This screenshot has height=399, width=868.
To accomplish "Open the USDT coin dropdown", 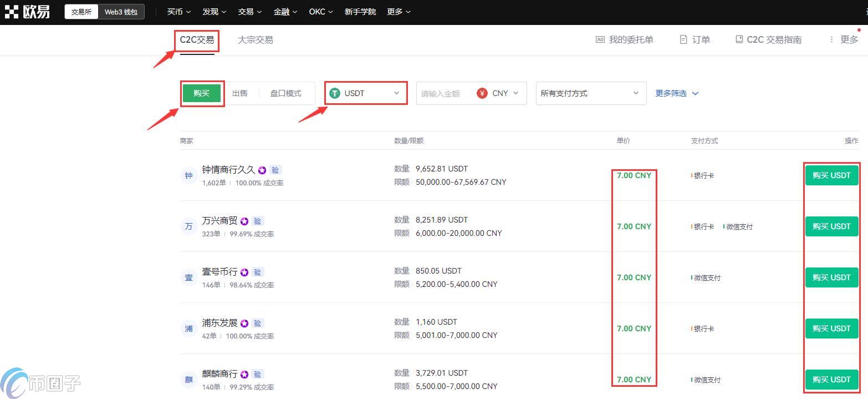I will [x=366, y=93].
